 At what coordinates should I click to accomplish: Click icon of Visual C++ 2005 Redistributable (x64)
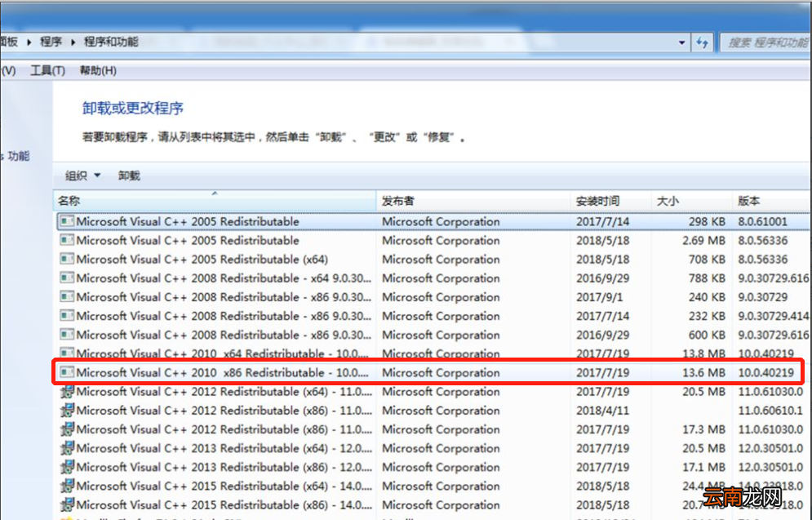click(x=67, y=259)
